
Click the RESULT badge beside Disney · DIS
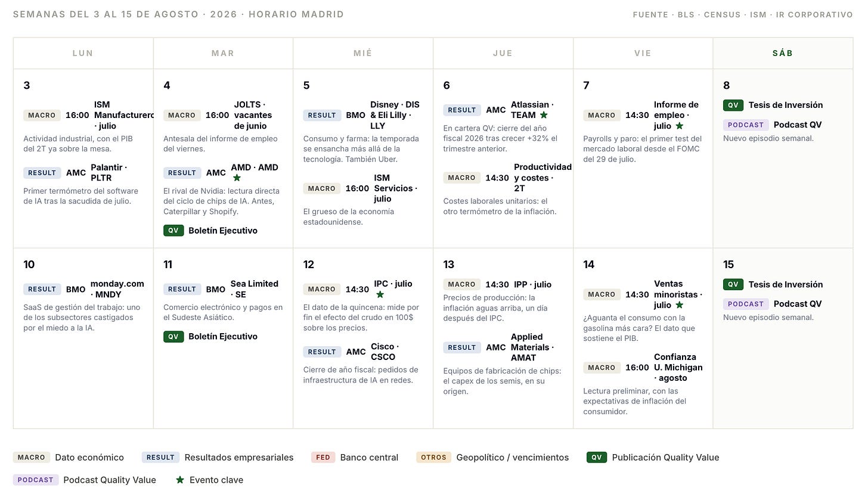pos(322,115)
